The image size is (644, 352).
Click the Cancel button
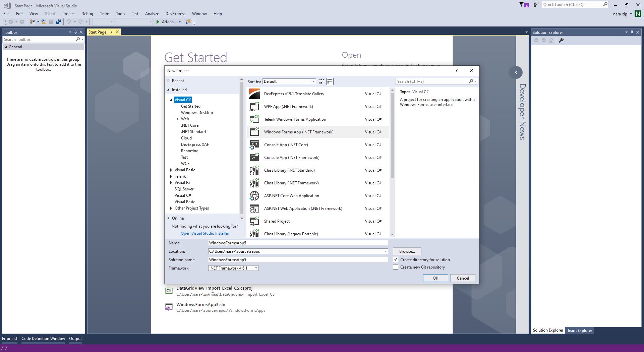[x=463, y=278]
